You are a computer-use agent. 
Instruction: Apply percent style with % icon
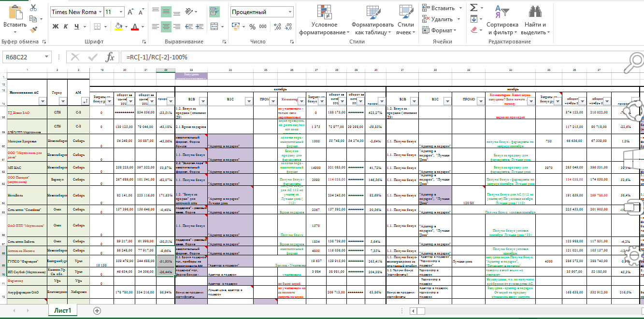[x=252, y=27]
